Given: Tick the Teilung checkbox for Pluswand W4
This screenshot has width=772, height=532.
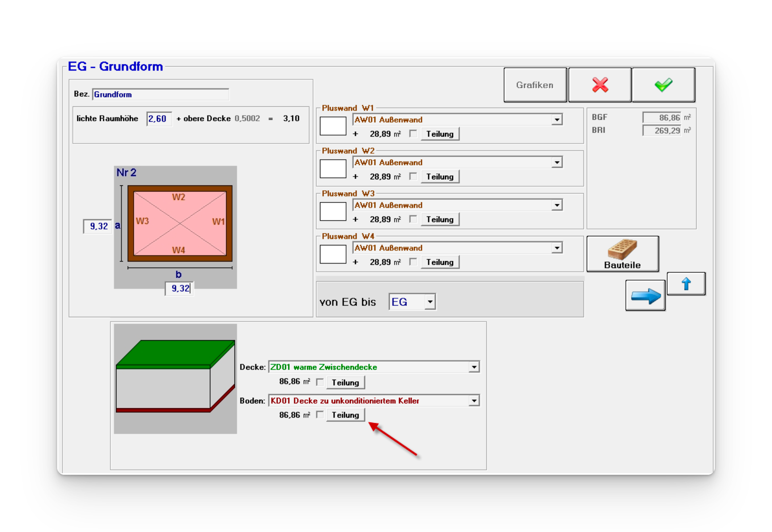Looking at the screenshot, I should coord(413,262).
